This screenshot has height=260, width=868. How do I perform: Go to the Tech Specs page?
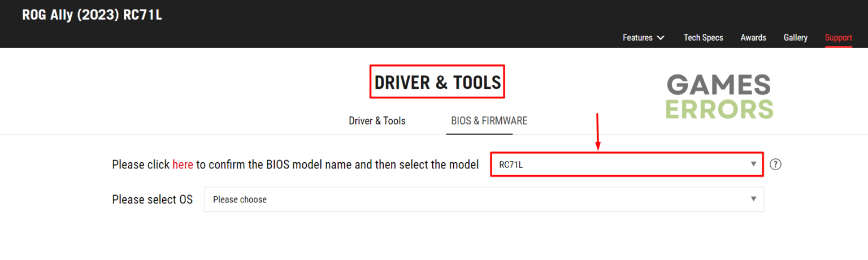[x=703, y=38]
